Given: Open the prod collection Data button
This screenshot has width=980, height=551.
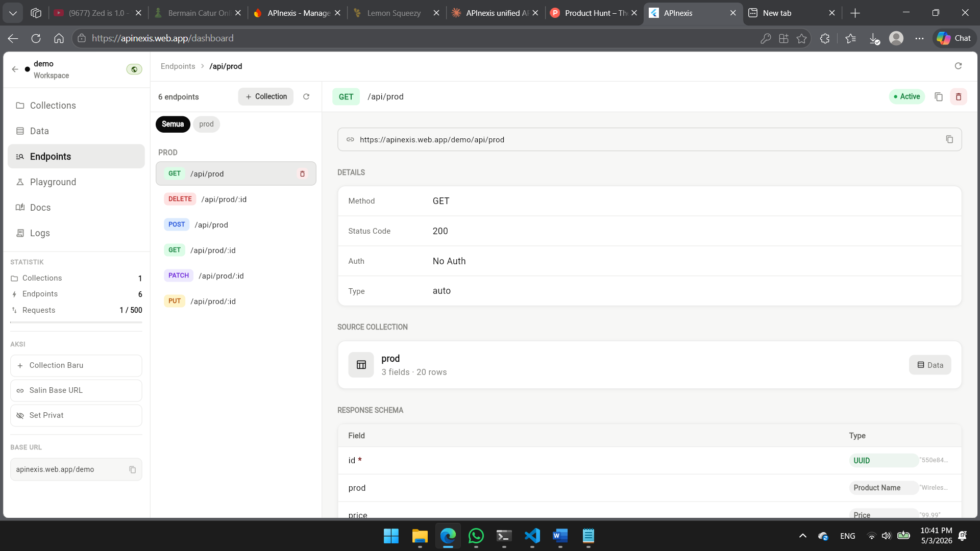Looking at the screenshot, I should 930,365.
